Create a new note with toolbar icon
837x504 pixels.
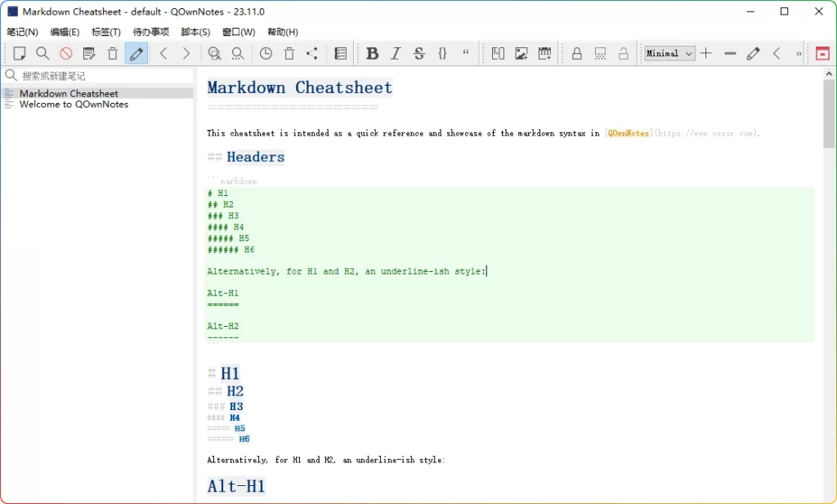tap(20, 54)
